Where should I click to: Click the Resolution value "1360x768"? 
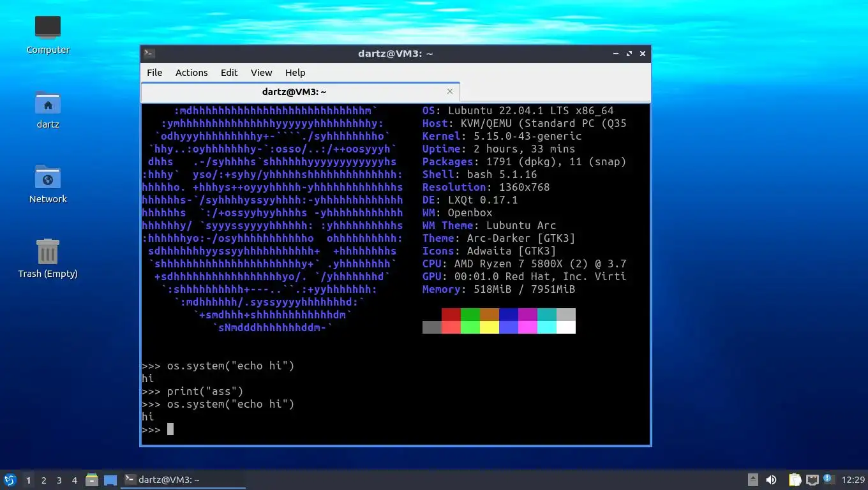tap(525, 187)
